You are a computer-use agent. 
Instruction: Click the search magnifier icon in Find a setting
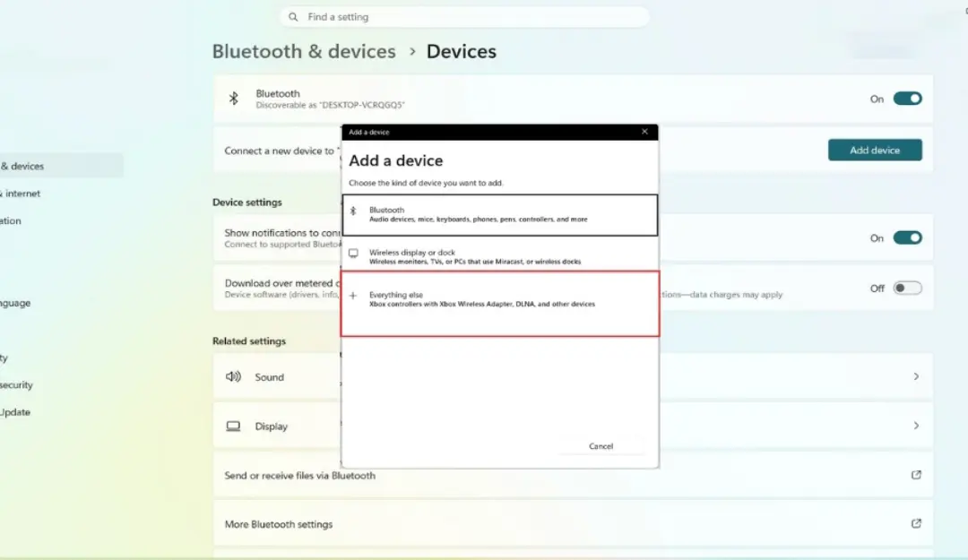click(293, 17)
